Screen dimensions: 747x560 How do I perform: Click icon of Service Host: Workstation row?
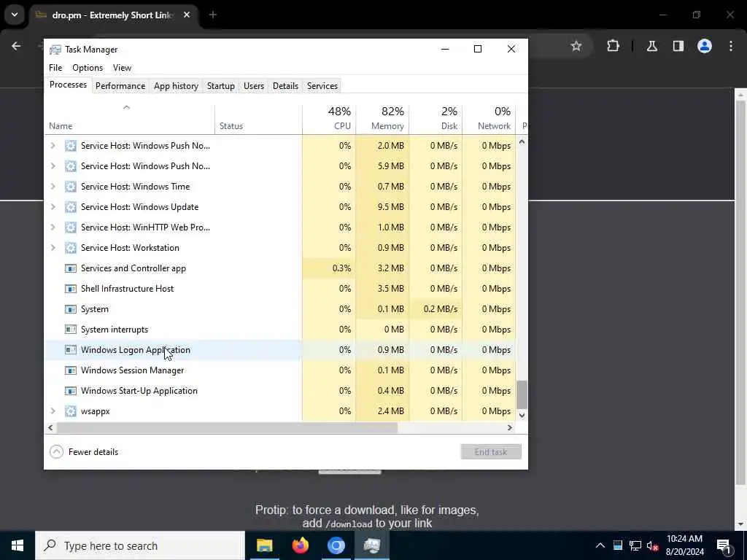tap(71, 248)
